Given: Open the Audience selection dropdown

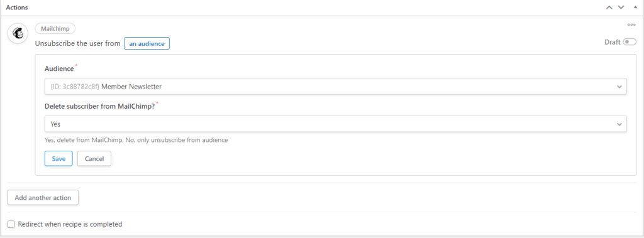Looking at the screenshot, I should click(x=336, y=87).
